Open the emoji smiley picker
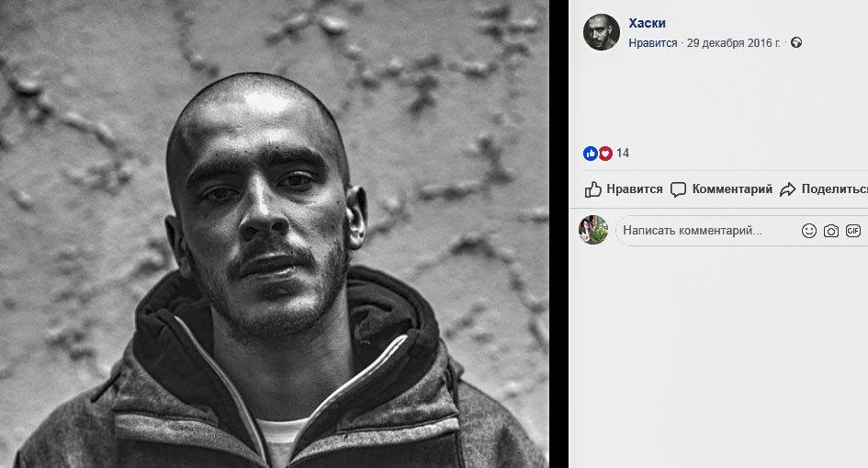868x468 pixels. pos(809,231)
